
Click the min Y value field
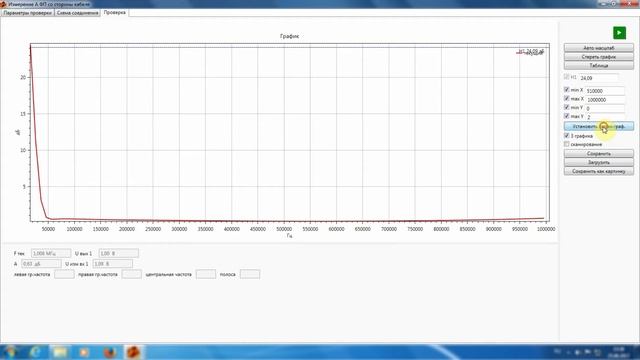pos(604,108)
